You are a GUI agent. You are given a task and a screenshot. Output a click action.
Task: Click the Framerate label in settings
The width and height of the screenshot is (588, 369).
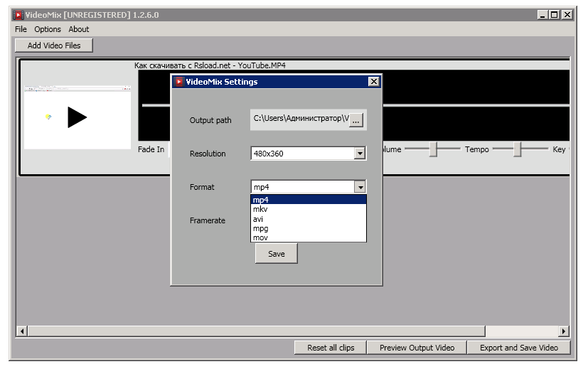coord(208,220)
